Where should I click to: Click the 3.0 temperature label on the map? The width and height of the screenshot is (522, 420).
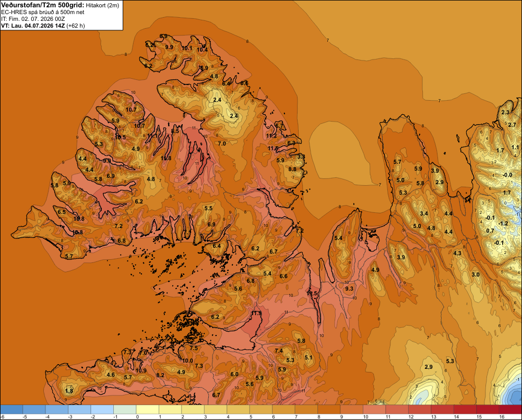(x=476, y=274)
